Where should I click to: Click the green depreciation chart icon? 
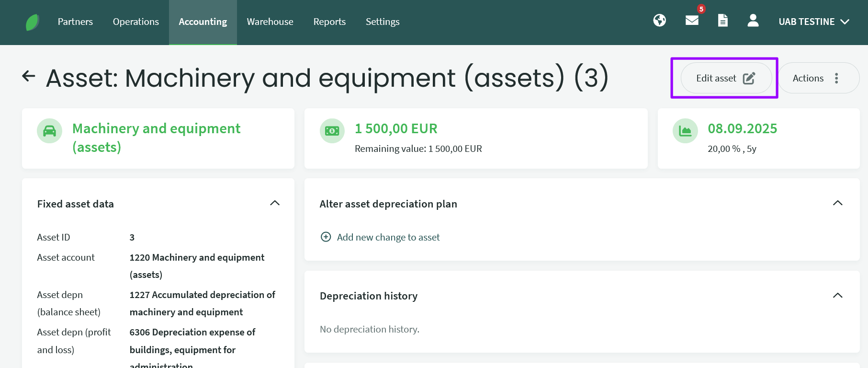pyautogui.click(x=685, y=131)
